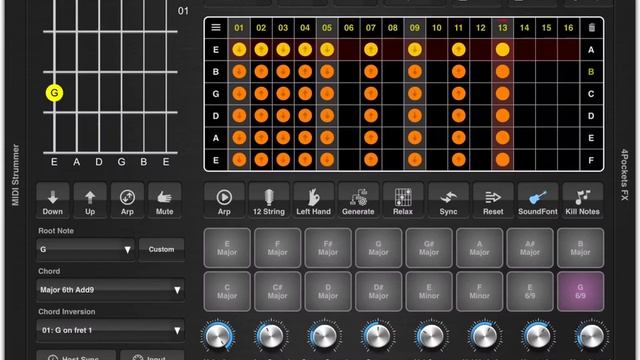
Task: Open the Chord dropdown Major 6th Add9
Action: 110,290
